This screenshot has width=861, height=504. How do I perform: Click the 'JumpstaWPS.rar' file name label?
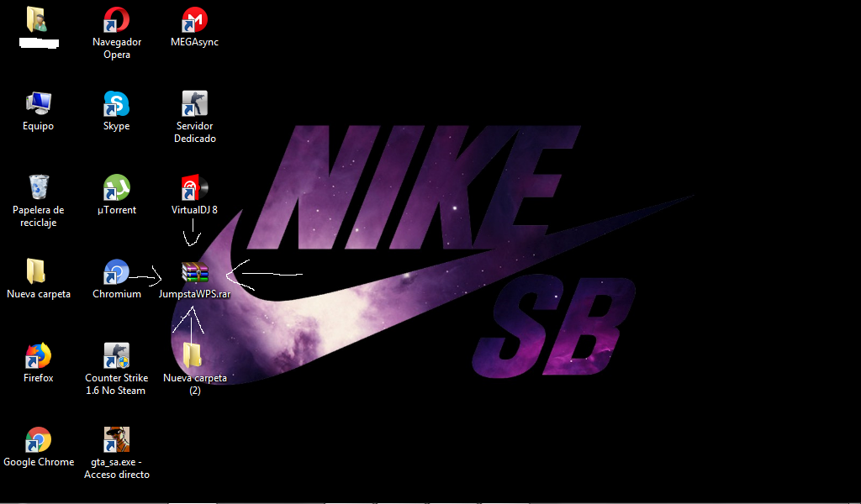(194, 294)
